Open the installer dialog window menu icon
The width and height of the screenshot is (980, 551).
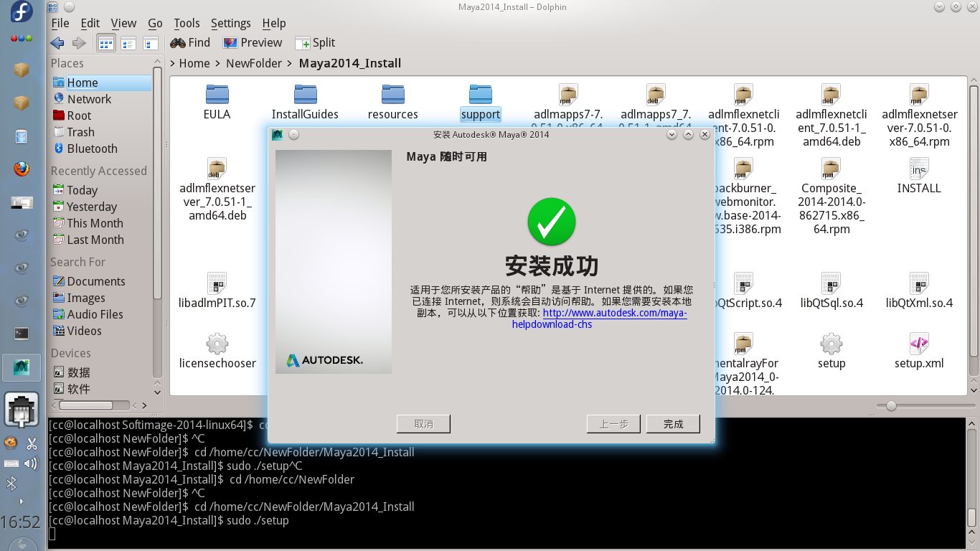(x=278, y=134)
